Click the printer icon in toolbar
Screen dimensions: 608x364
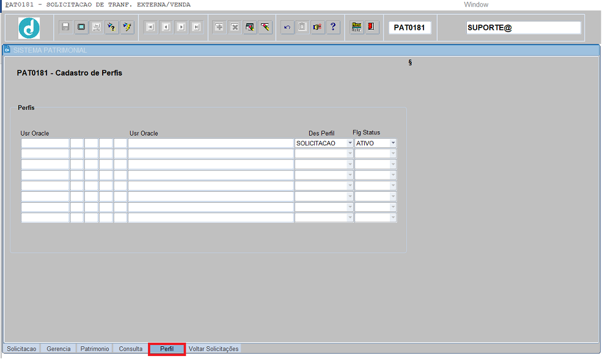pos(96,27)
